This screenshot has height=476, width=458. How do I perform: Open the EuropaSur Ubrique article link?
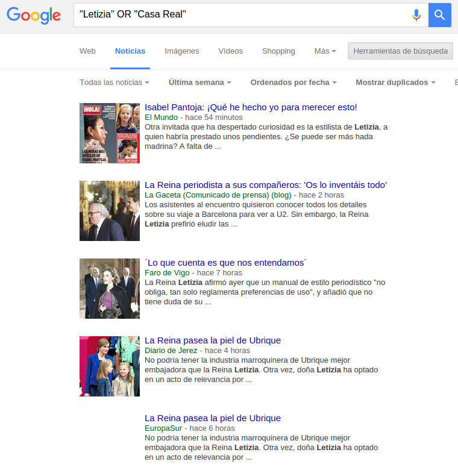[x=213, y=418]
